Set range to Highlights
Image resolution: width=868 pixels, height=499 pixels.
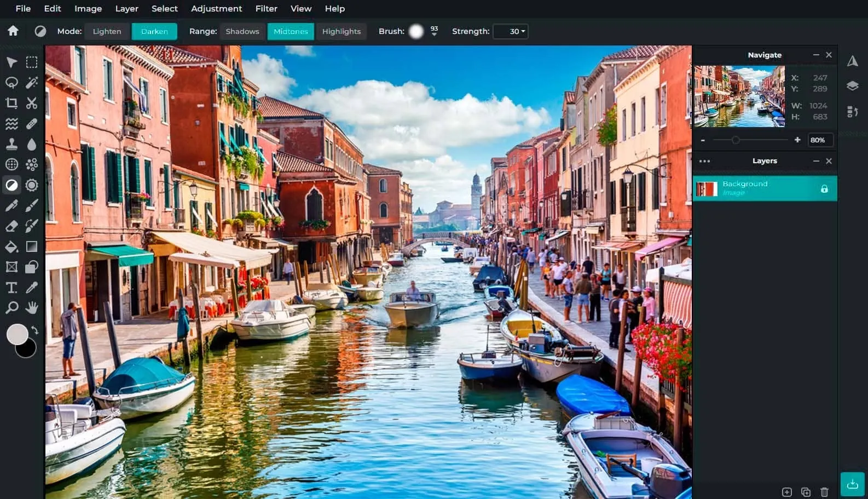pyautogui.click(x=341, y=31)
